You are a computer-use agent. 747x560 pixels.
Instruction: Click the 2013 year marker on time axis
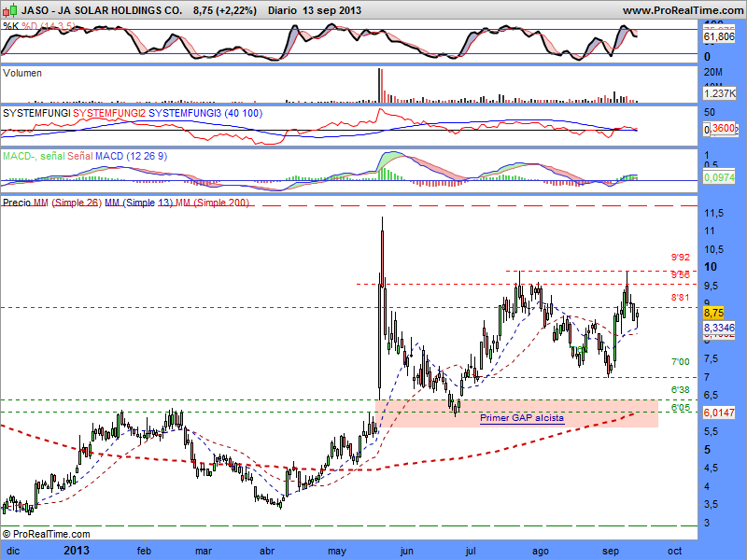point(77,551)
